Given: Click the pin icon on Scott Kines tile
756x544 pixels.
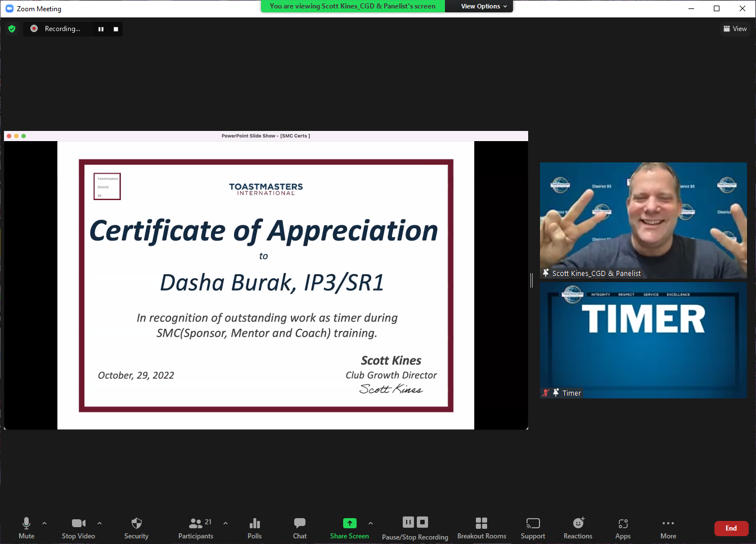Looking at the screenshot, I should pos(546,273).
